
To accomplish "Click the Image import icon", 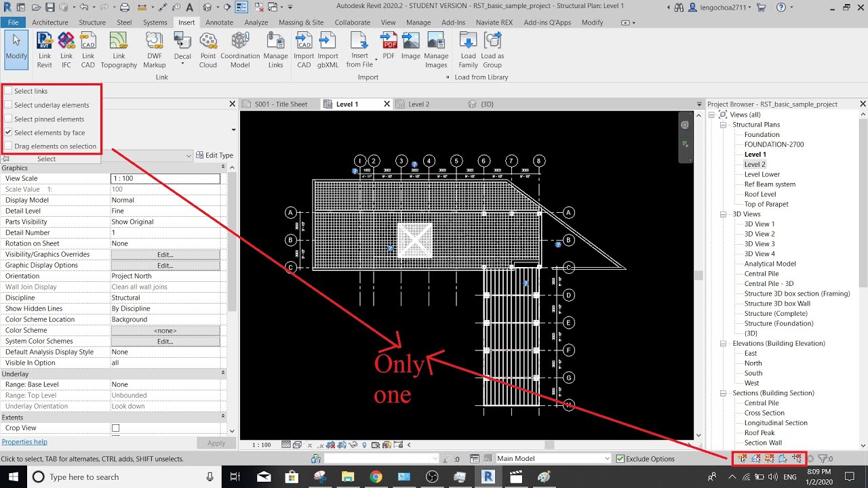I will click(411, 46).
